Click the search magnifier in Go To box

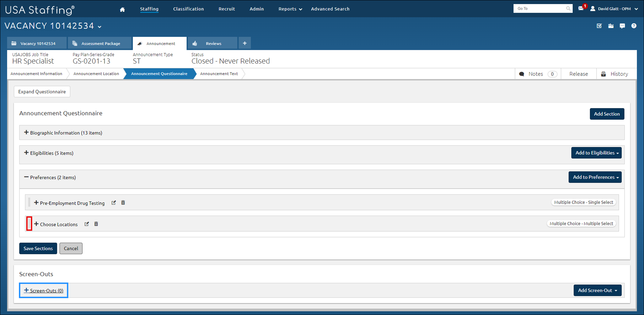pos(568,8)
